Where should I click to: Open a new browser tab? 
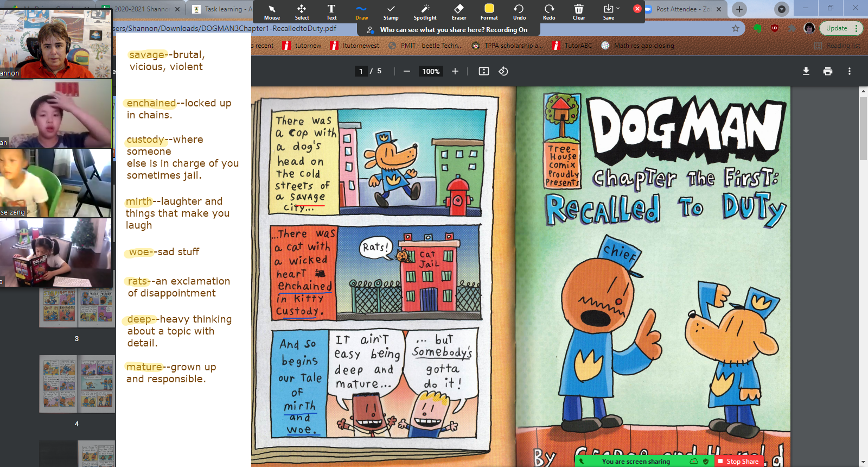[x=739, y=9]
